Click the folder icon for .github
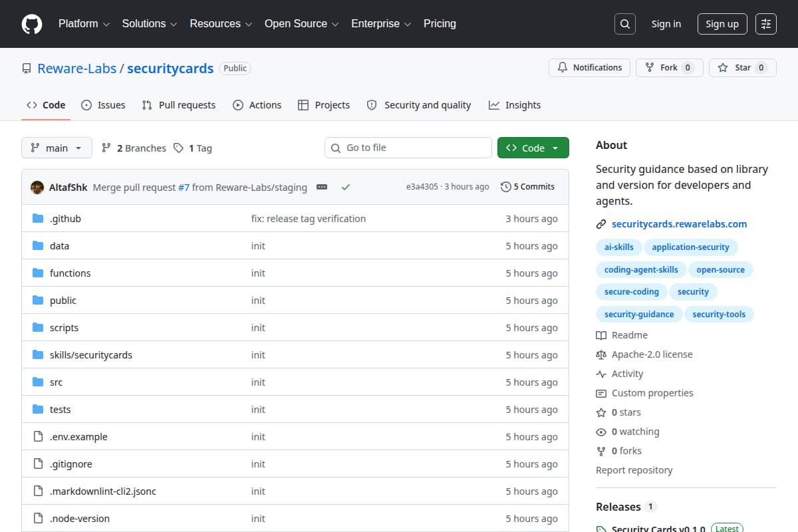Viewport: 798px width, 532px height. click(38, 218)
